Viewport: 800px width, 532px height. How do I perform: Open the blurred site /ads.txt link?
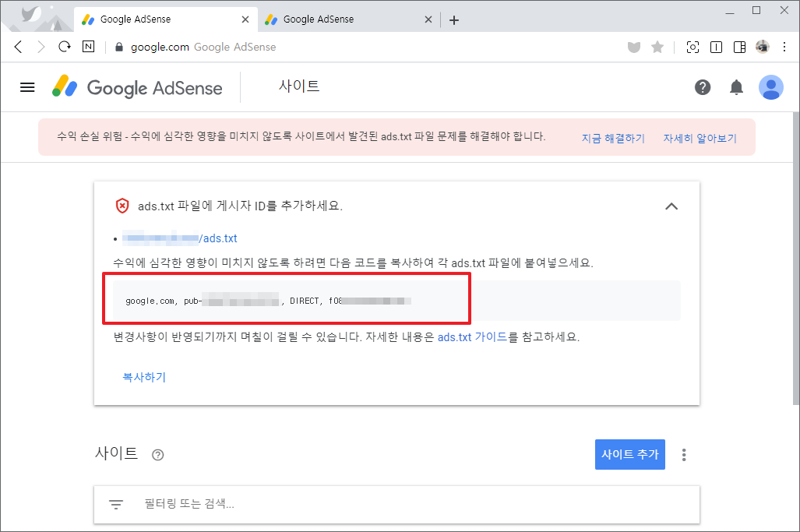pos(180,238)
